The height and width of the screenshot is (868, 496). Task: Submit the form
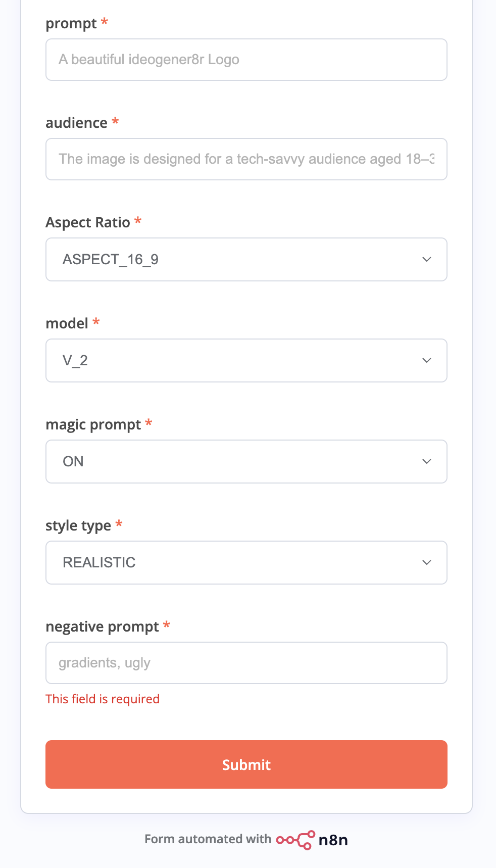246,764
